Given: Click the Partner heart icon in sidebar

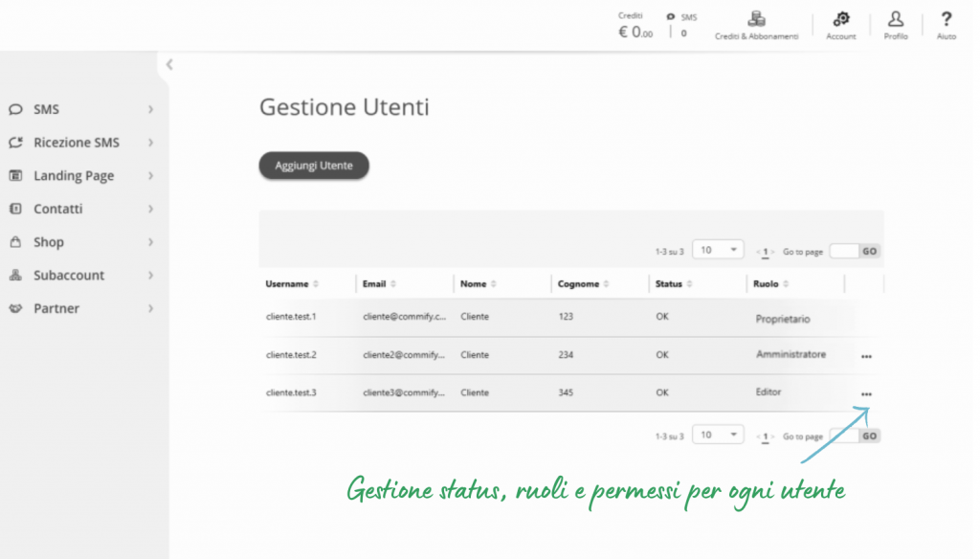Looking at the screenshot, I should [x=15, y=308].
